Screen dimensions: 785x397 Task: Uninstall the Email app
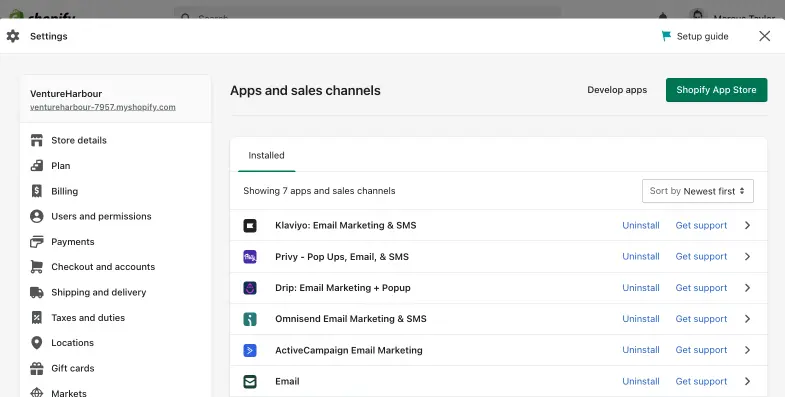pyautogui.click(x=641, y=381)
